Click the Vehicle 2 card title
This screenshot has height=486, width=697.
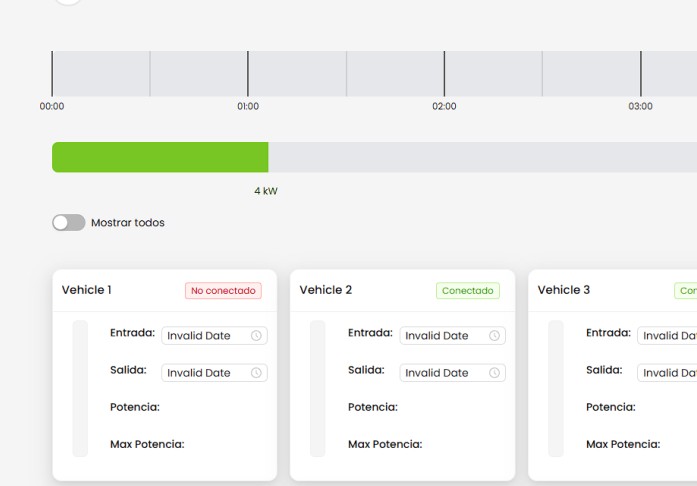(326, 290)
